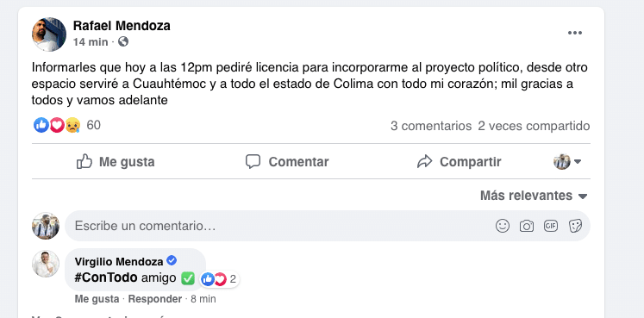This screenshot has height=318, width=644.
Task: Toggle Me gusta on the post
Action: pos(116,162)
